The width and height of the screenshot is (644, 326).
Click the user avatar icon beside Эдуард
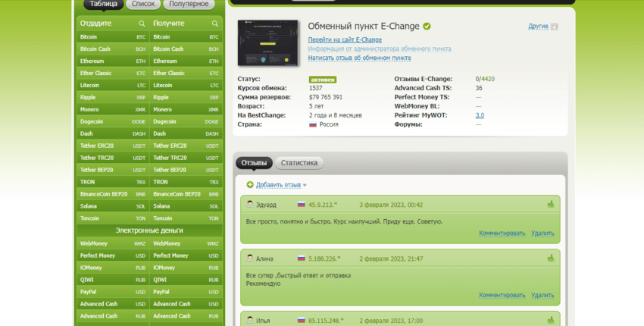click(250, 205)
